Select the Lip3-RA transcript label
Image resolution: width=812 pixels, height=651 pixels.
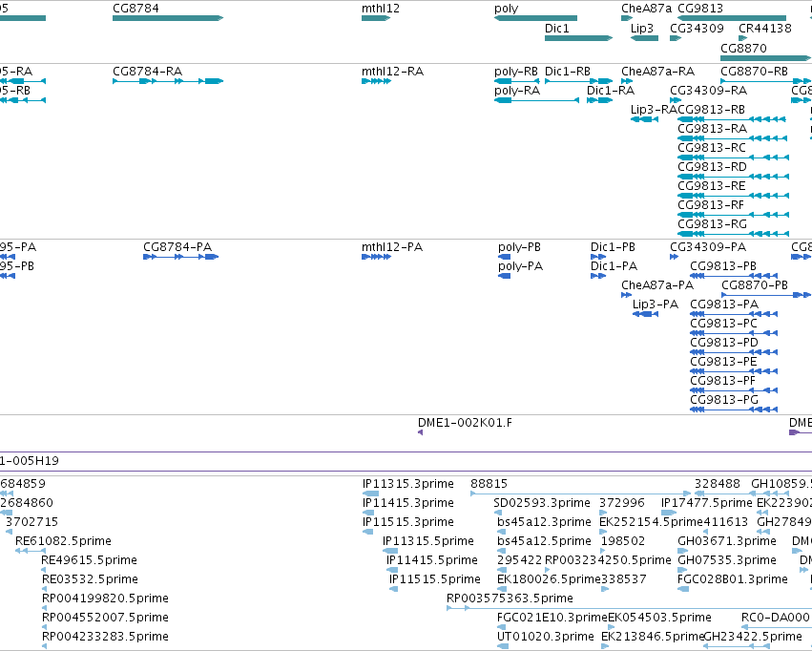click(654, 110)
